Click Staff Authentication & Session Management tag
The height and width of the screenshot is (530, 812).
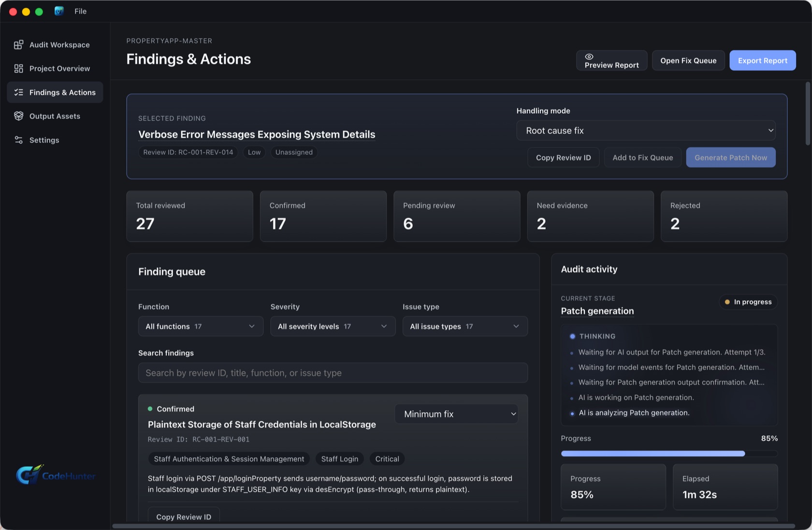[229, 459]
